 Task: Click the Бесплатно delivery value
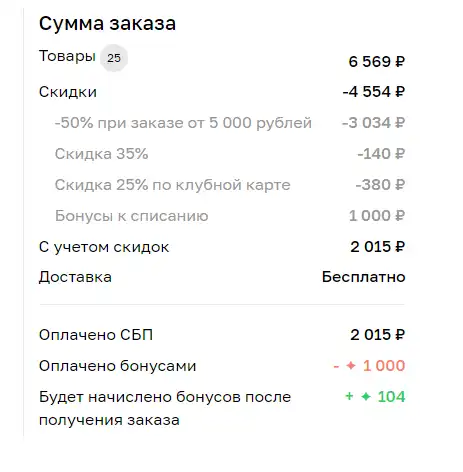pyautogui.click(x=364, y=277)
